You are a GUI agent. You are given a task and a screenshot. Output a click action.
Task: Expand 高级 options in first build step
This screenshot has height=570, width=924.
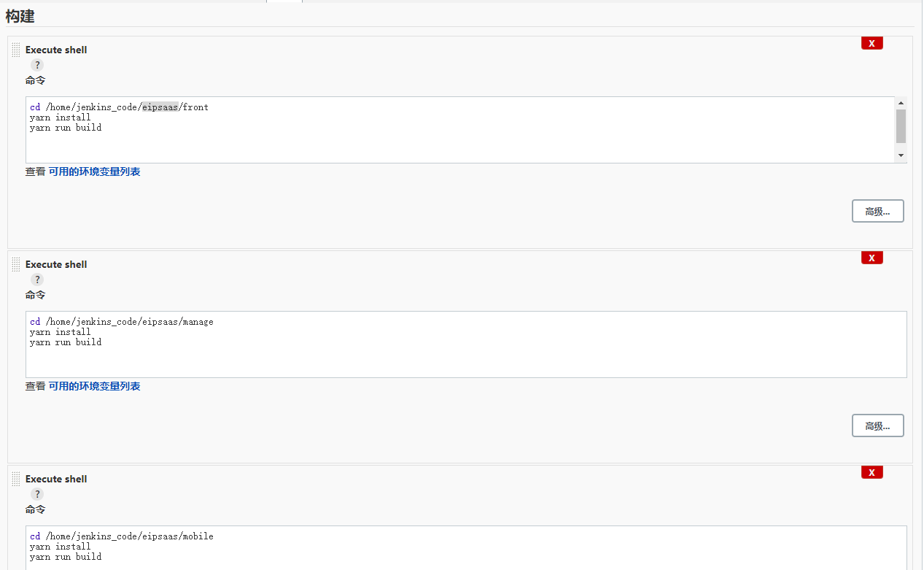(x=877, y=211)
